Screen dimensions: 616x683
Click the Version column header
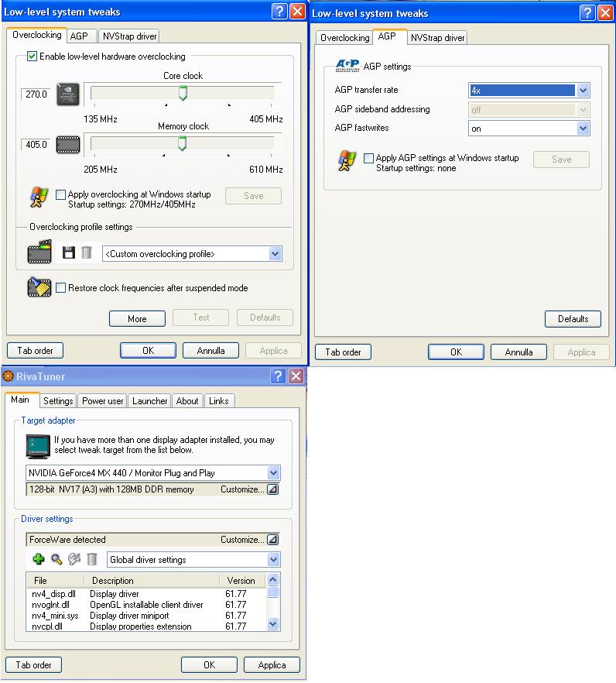pyautogui.click(x=242, y=581)
